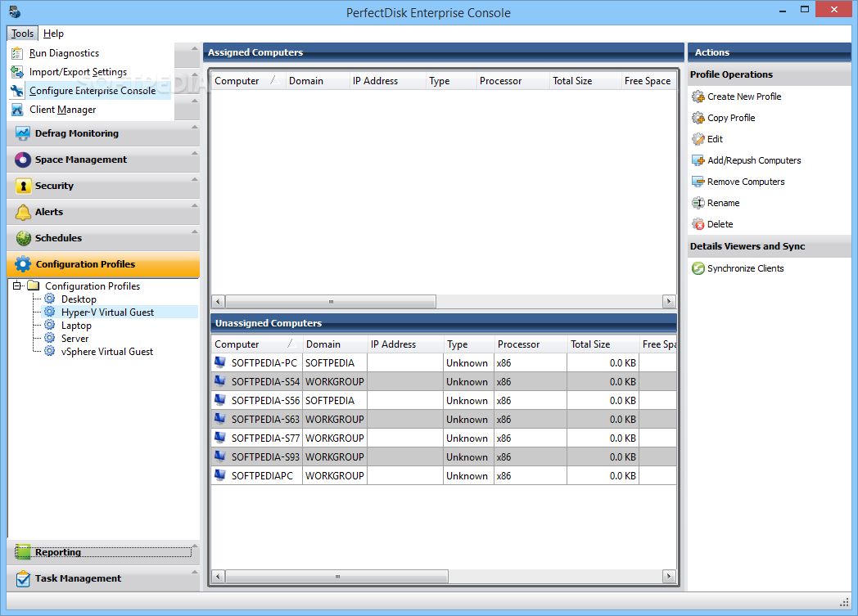Click the Configure Enterprise Console icon
This screenshot has height=616, width=858.
click(x=17, y=91)
